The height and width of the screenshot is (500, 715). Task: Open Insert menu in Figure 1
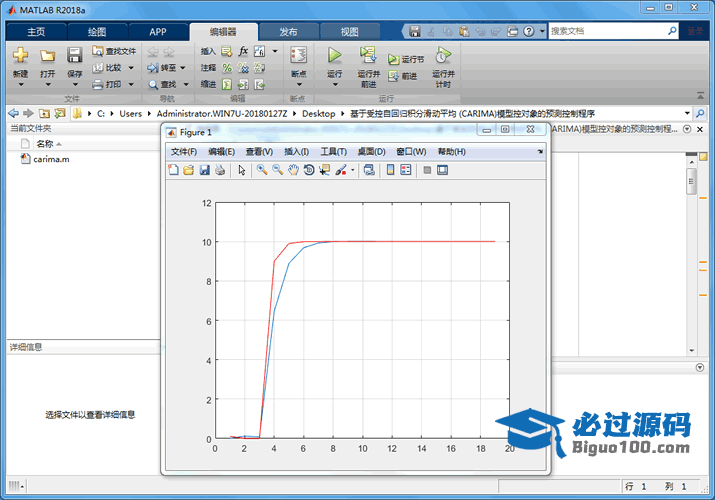pos(296,152)
